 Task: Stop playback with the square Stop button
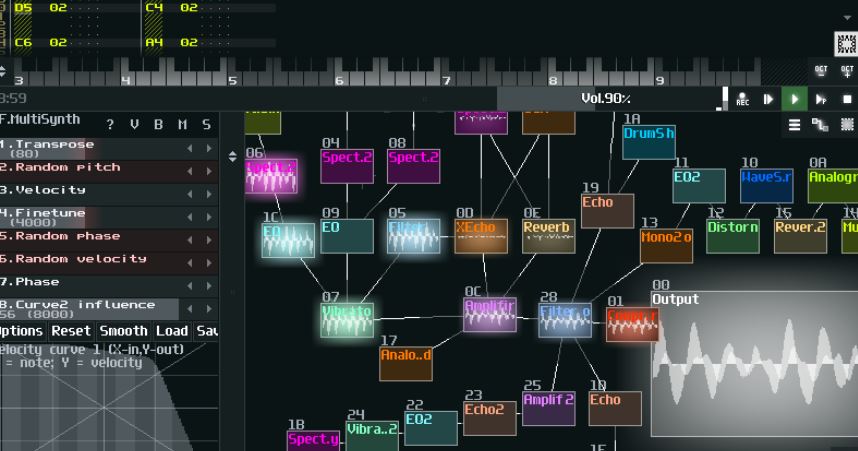(x=847, y=99)
